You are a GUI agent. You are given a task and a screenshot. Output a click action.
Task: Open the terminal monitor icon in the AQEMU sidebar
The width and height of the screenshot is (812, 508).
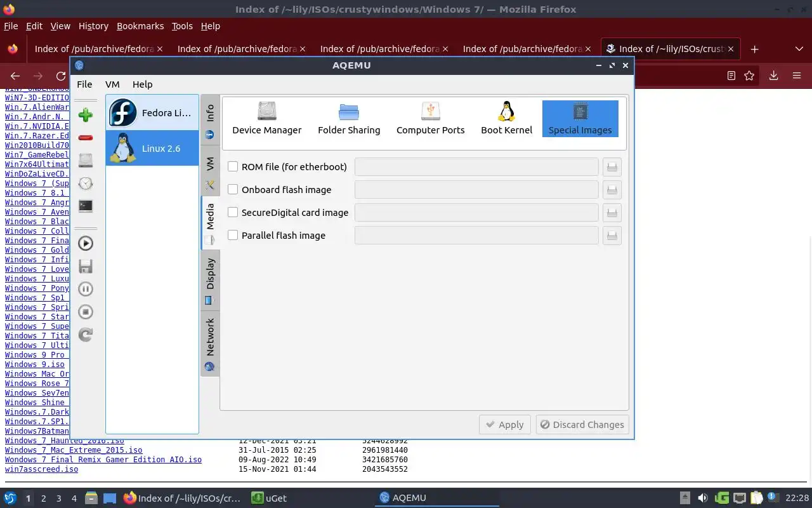tap(85, 206)
